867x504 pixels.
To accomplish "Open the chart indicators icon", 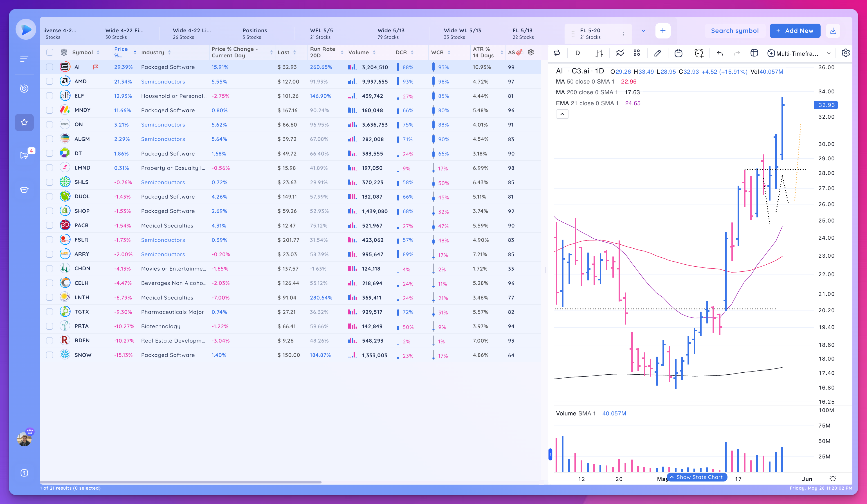I will (620, 53).
